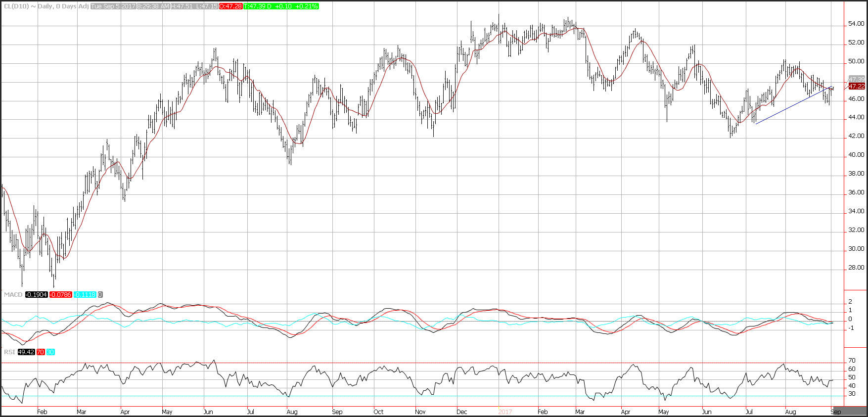This screenshot has height=417, width=868.
Task: Click the dark red 47.22 moving average tag
Action: (857, 86)
